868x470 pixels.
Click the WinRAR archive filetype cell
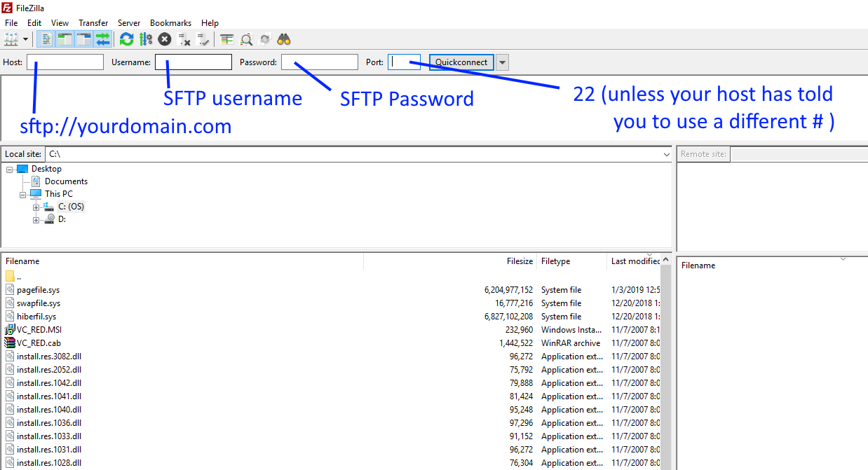pyautogui.click(x=571, y=343)
